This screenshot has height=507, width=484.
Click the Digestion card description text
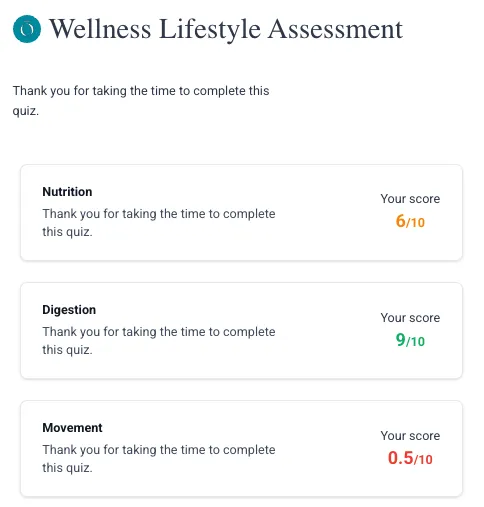pyautogui.click(x=159, y=341)
